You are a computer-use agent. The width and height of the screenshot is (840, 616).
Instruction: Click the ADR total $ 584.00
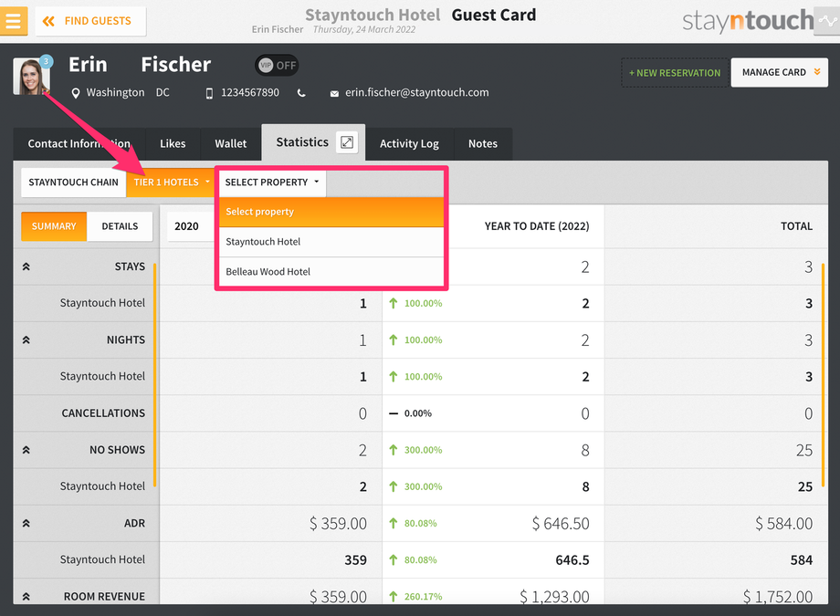coord(783,523)
